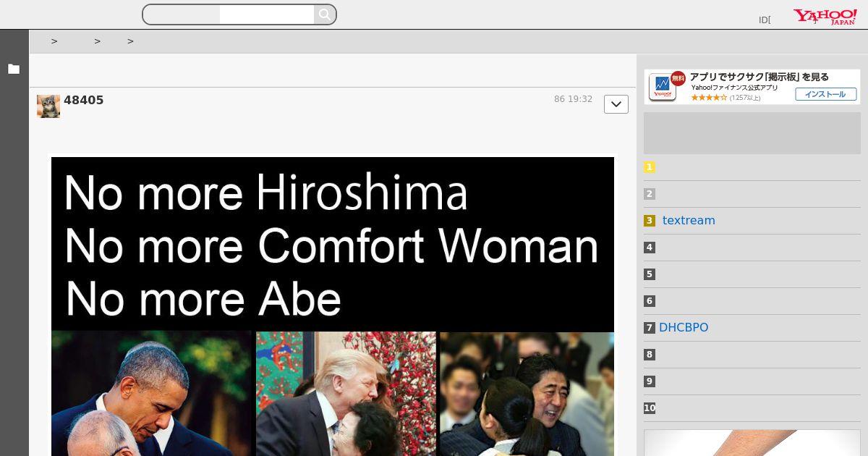Select ranking badge number 2

point(650,194)
